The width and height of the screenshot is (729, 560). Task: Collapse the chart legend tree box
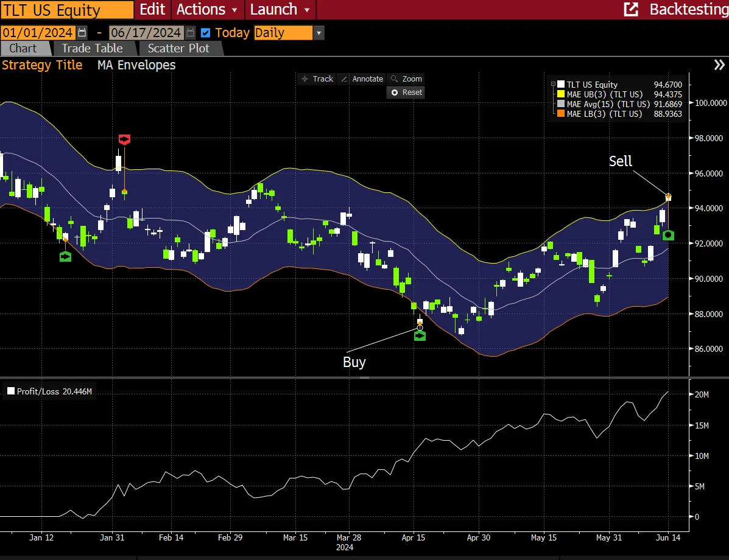[x=553, y=85]
